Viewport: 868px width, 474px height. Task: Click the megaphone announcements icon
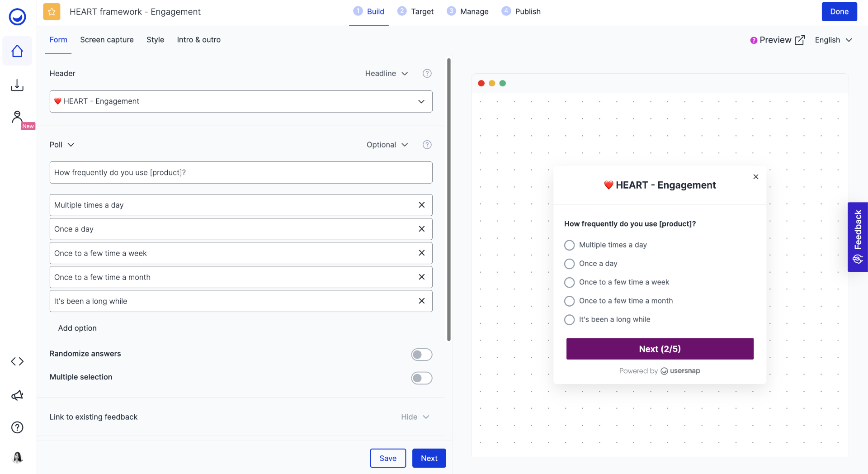[x=17, y=395]
